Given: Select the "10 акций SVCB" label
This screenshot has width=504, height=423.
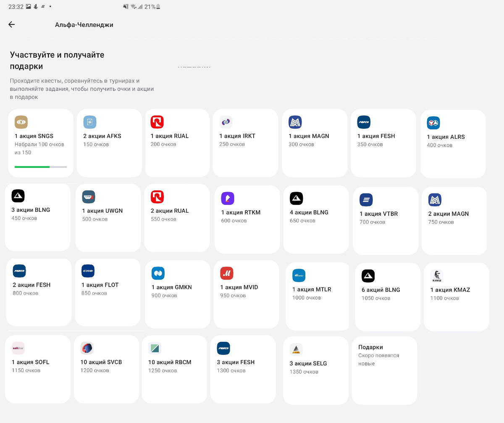Looking at the screenshot, I should coord(101,362).
